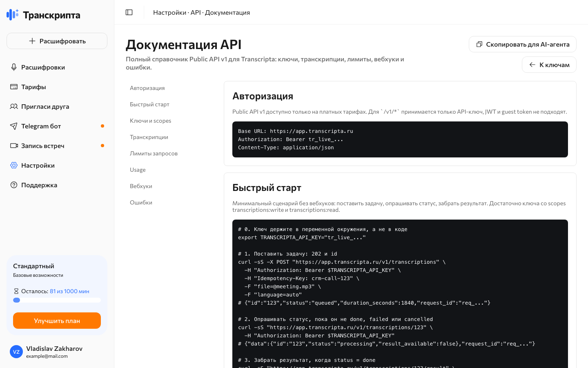This screenshot has width=588, height=368.
Task: Jump to Лимиты запросов section
Action: point(154,153)
